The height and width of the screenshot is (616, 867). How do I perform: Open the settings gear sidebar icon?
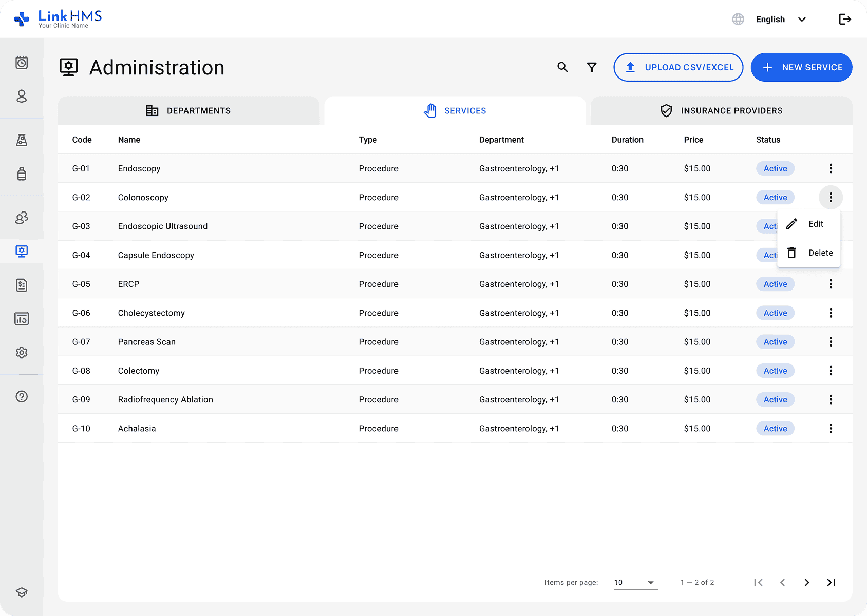point(22,353)
